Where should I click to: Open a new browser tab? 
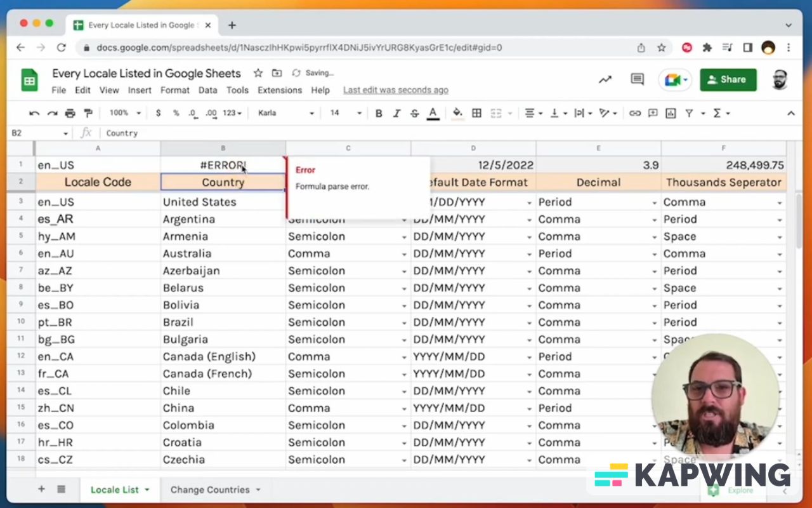pyautogui.click(x=232, y=25)
